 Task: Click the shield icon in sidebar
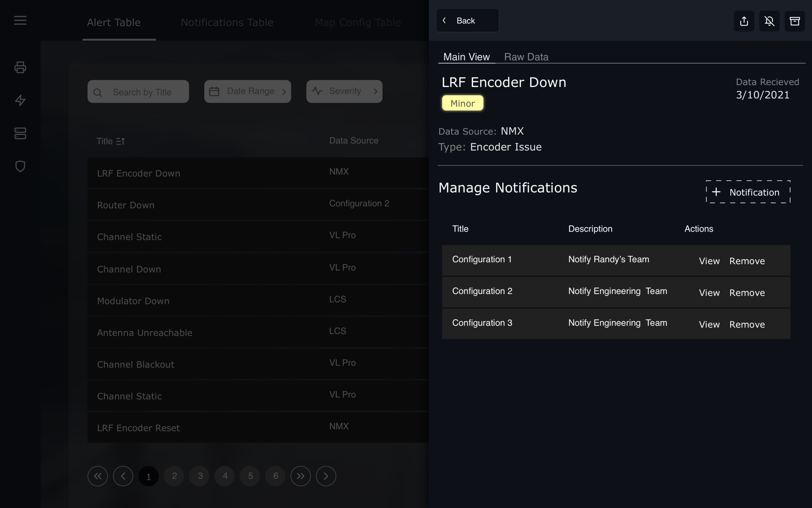pyautogui.click(x=20, y=166)
